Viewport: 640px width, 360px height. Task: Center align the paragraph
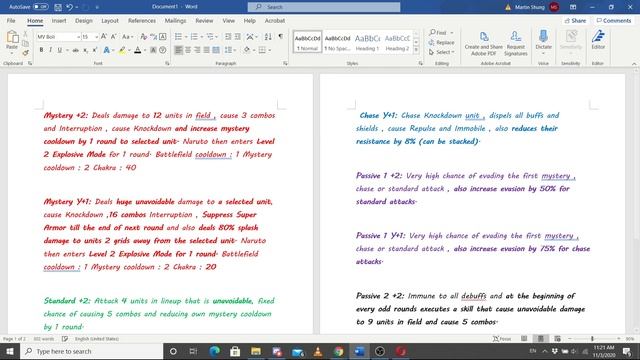pyautogui.click(x=188, y=50)
